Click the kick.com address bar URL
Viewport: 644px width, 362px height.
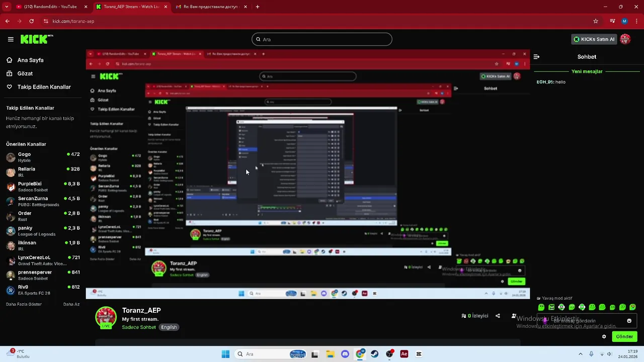tap(73, 21)
